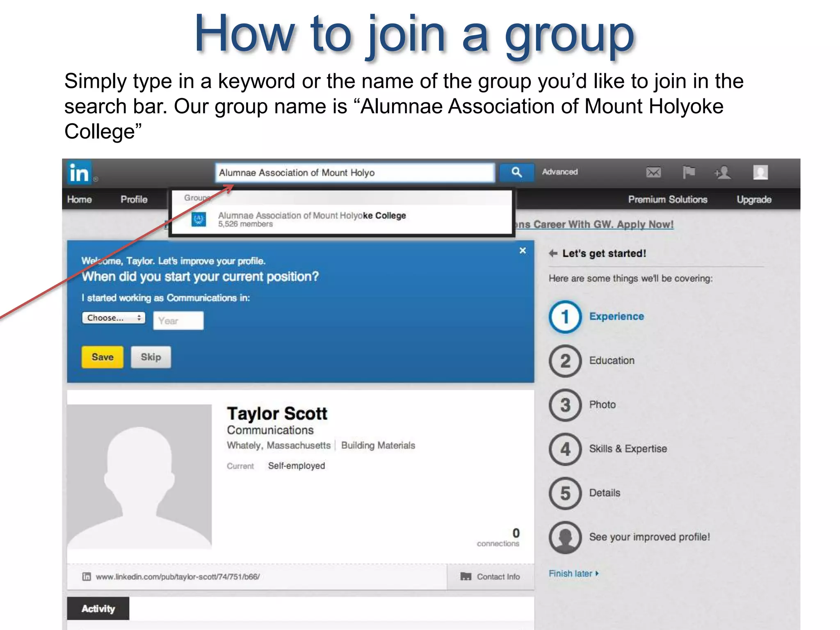Image resolution: width=840 pixels, height=630 pixels.
Task: Click the profile URL link
Action: [178, 577]
